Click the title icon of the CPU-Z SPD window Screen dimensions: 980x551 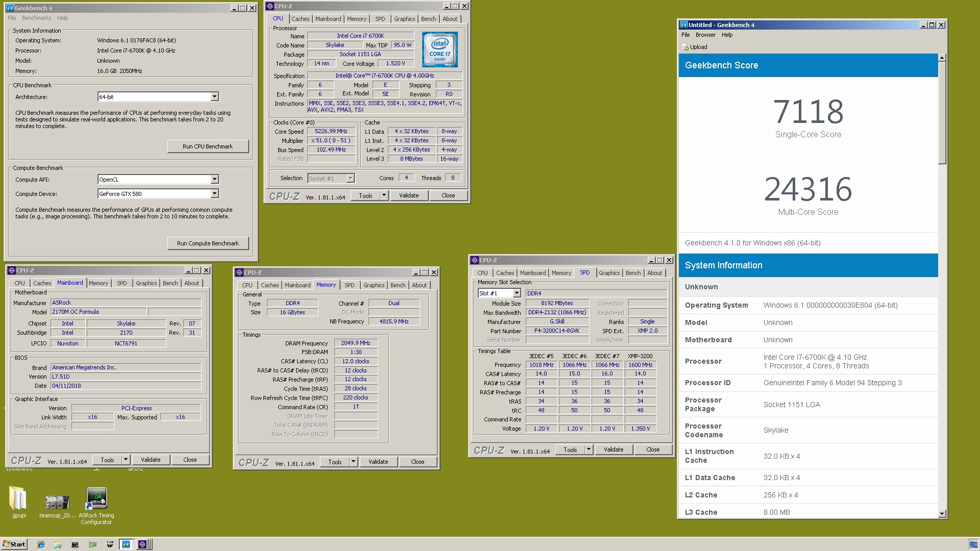point(475,260)
